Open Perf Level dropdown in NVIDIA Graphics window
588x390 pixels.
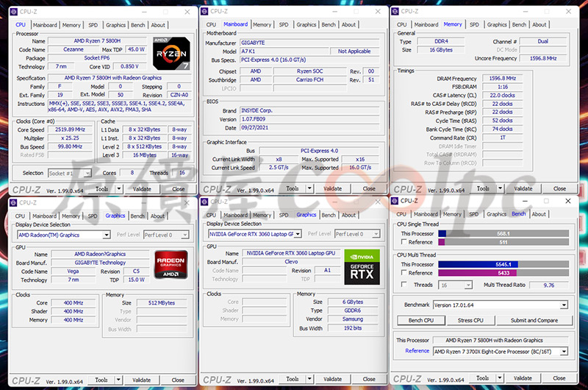coord(376,234)
